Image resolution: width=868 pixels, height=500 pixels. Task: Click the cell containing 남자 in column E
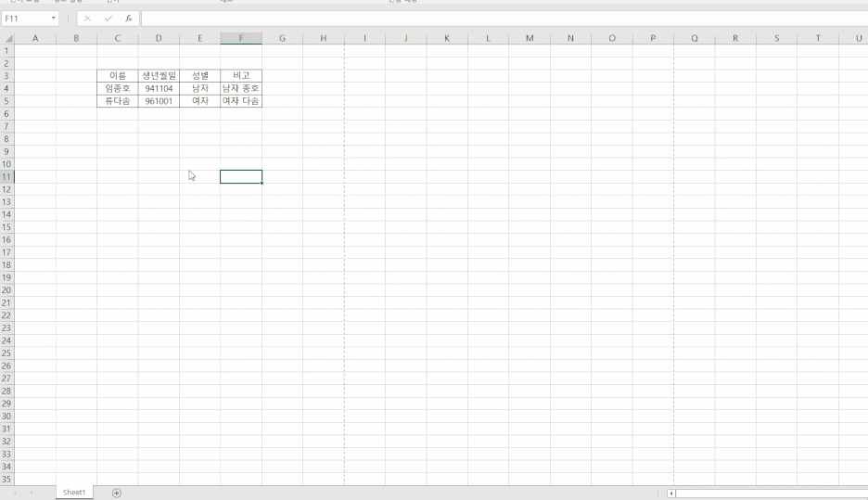click(199, 89)
